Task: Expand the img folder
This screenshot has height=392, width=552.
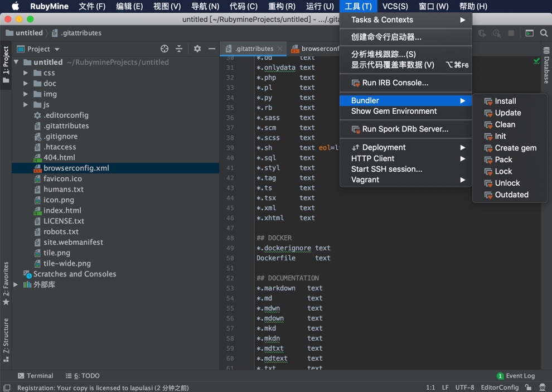Action: 25,94
